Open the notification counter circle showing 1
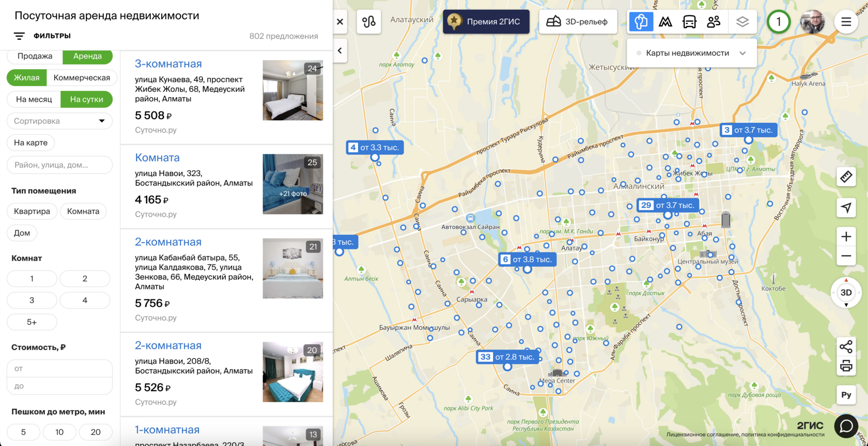 tap(778, 22)
